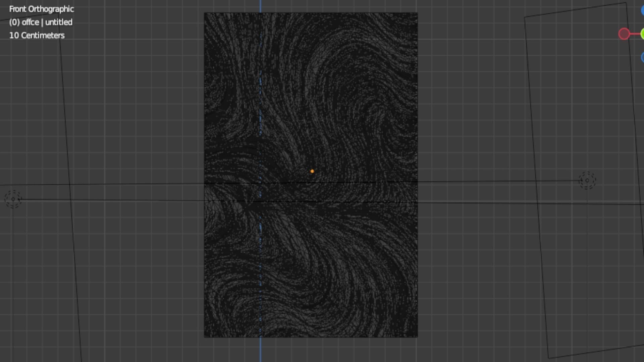Select the point light on the right
Viewport: 644px width, 362px height.
point(587,181)
